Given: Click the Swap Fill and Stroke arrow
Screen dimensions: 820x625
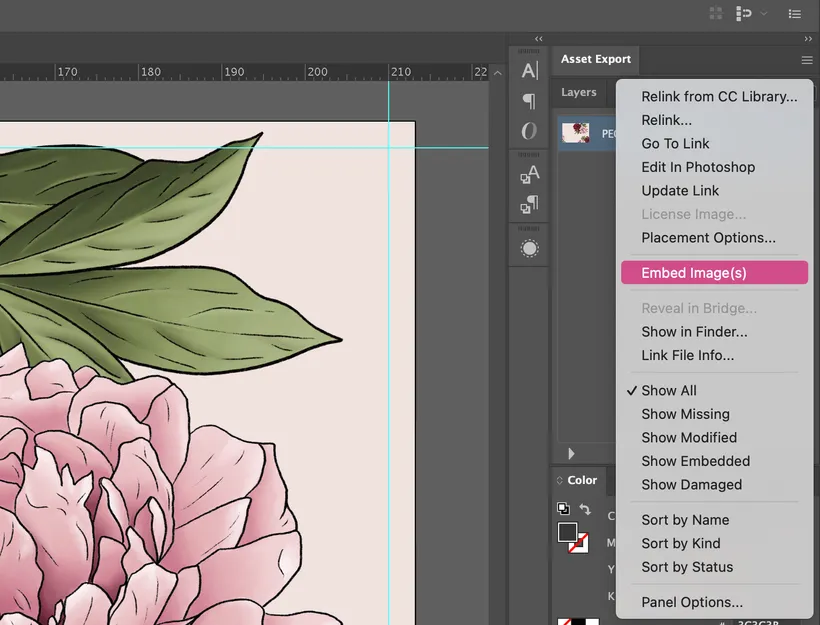Looking at the screenshot, I should (x=586, y=510).
